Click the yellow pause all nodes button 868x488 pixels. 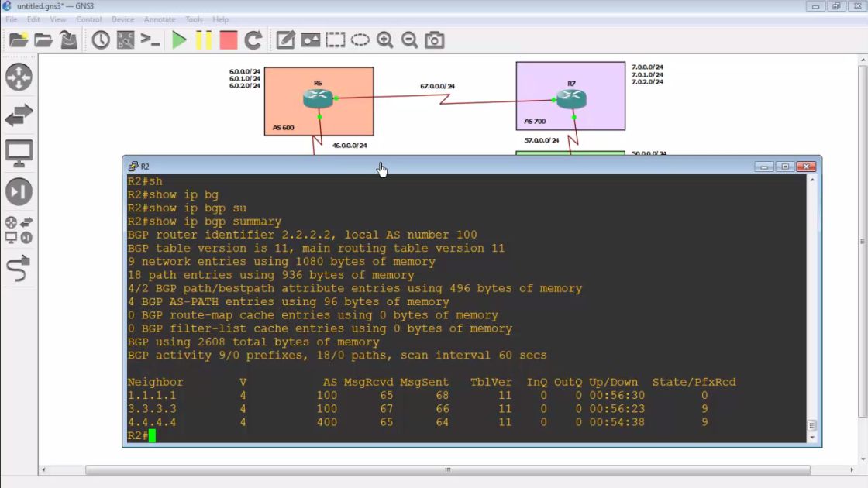coord(204,40)
